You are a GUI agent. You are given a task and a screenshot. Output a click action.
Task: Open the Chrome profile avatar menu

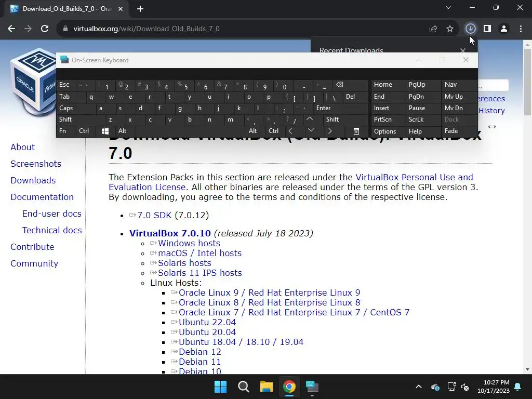504,29
